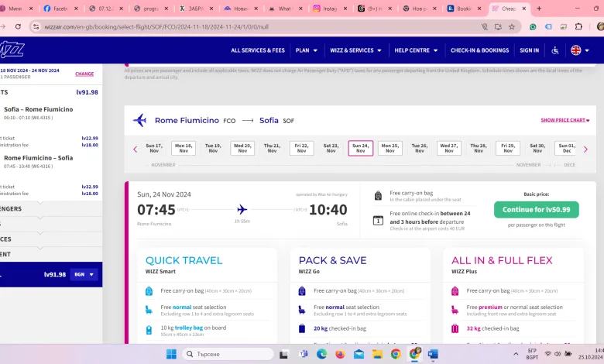Select Mon 25, Nov date
The width and height of the screenshot is (604, 364).
390,148
